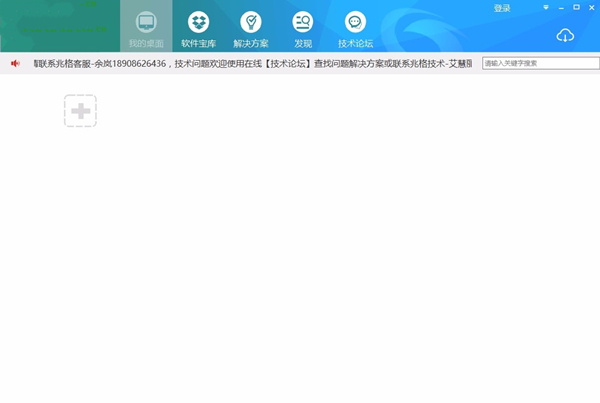Image resolution: width=600 pixels, height=403 pixels.
Task: Go to the 发现 tab label
Action: 302,44
